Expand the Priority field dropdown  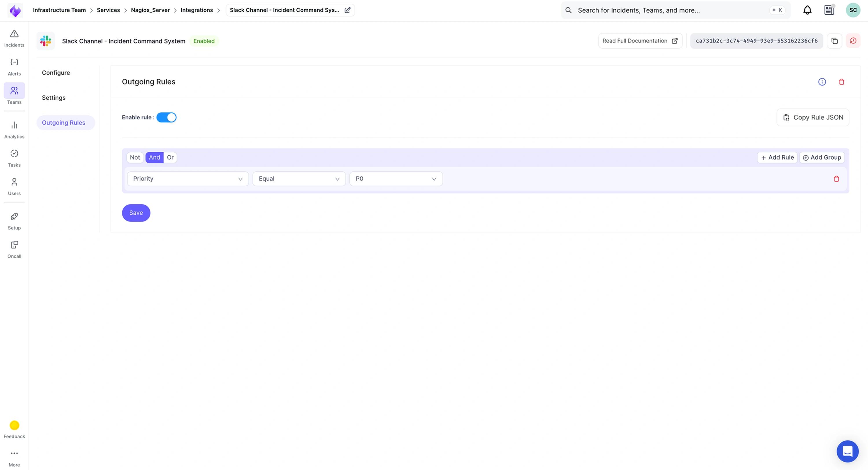pos(188,179)
